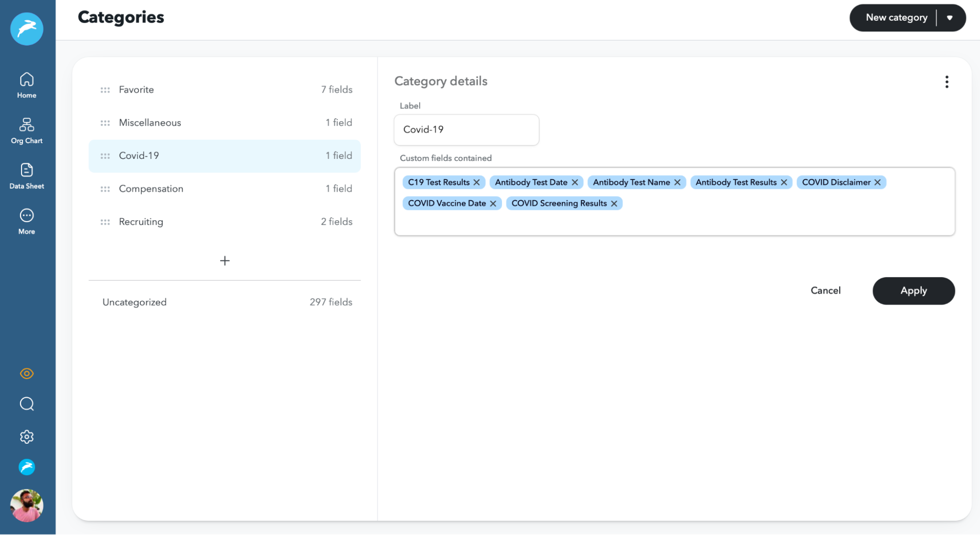Open the Org Chart
980x535 pixels.
tap(26, 129)
